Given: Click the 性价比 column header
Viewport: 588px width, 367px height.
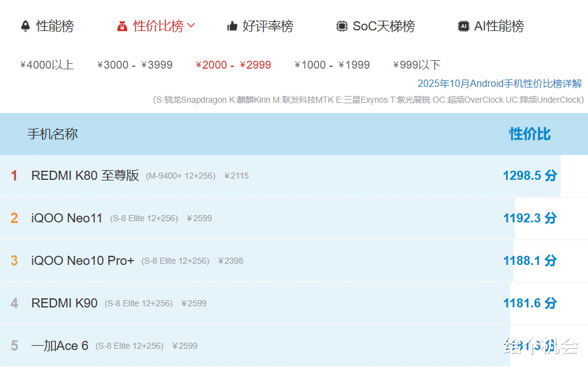Looking at the screenshot, I should pos(530,134).
